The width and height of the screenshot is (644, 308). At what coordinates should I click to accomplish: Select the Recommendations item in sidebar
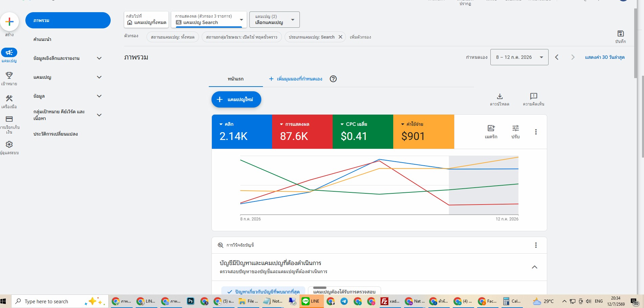pos(42,39)
